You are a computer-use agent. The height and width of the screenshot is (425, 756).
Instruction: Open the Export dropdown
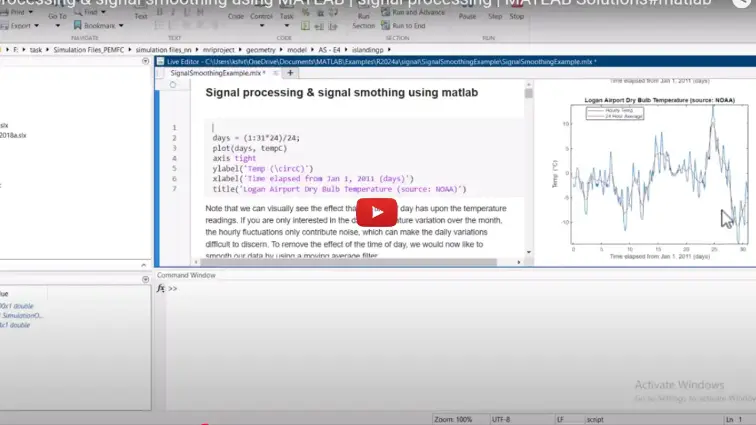click(22, 25)
